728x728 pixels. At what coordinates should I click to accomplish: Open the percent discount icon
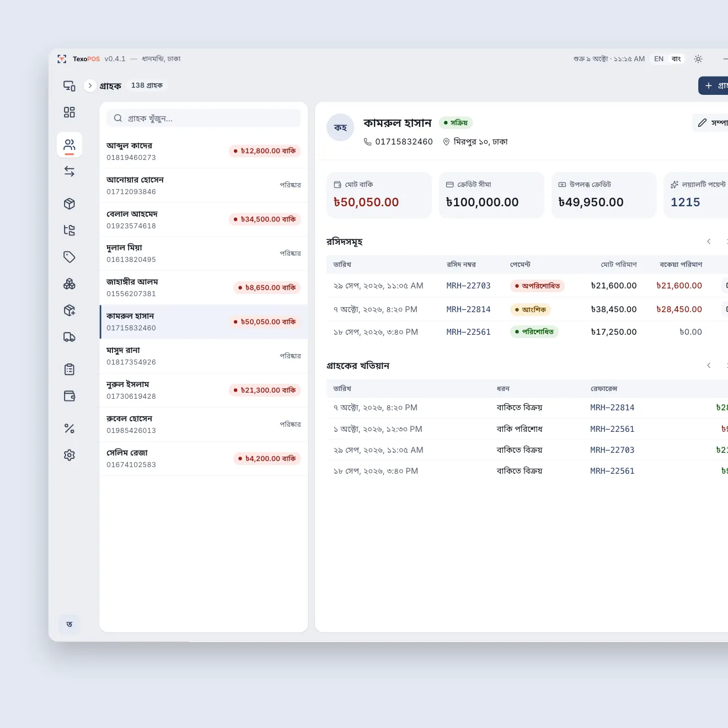coord(69,429)
